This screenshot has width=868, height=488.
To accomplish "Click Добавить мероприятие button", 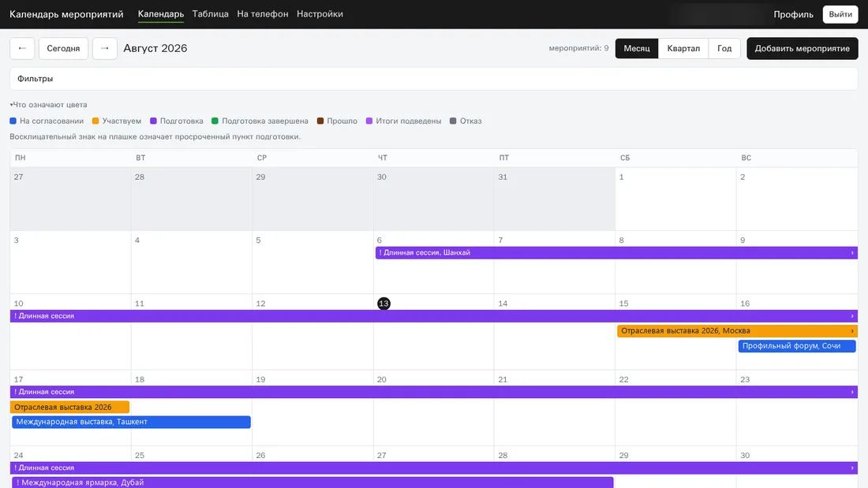I will [803, 48].
